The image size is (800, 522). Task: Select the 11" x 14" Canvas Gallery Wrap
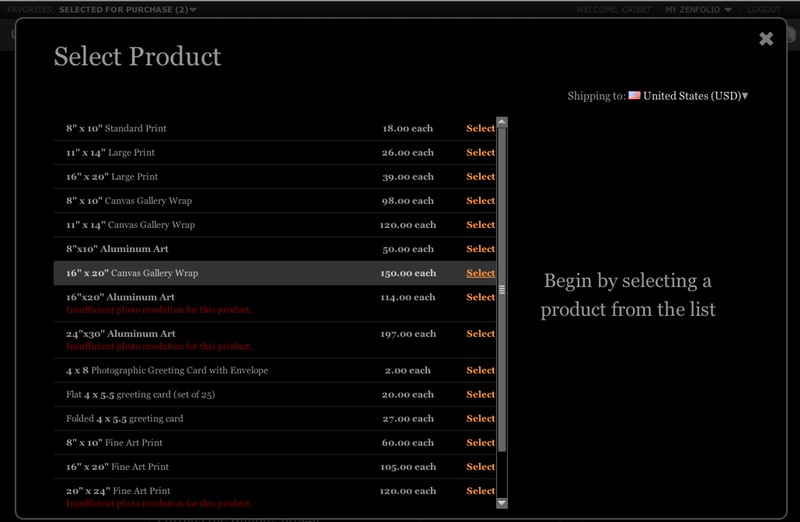[480, 225]
